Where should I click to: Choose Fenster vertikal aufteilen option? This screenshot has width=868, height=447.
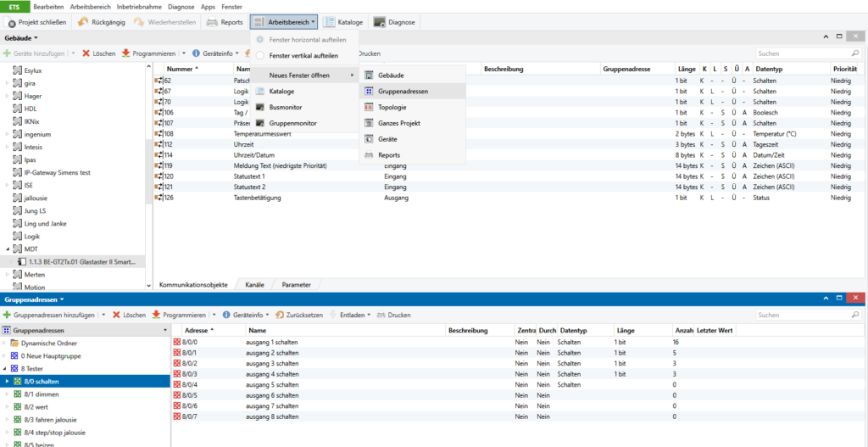tap(304, 55)
